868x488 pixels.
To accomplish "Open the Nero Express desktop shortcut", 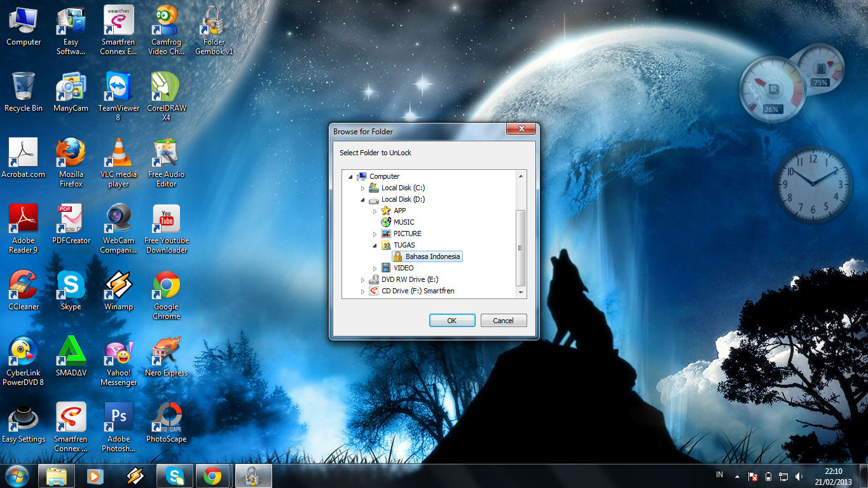I will [167, 357].
